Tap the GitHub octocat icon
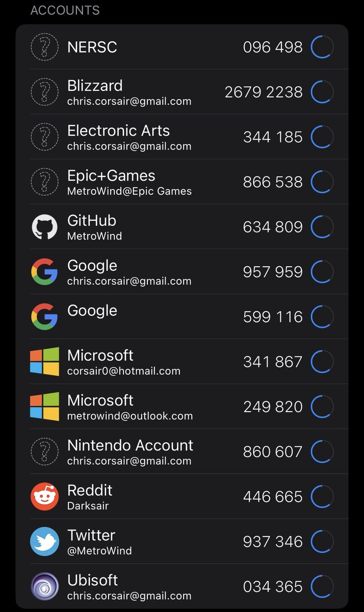The image size is (364, 612). tap(45, 227)
